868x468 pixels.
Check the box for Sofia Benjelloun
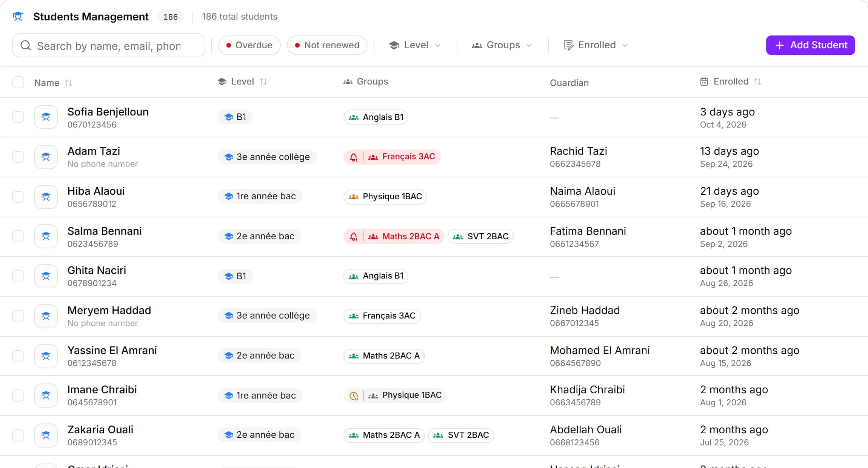(18, 117)
